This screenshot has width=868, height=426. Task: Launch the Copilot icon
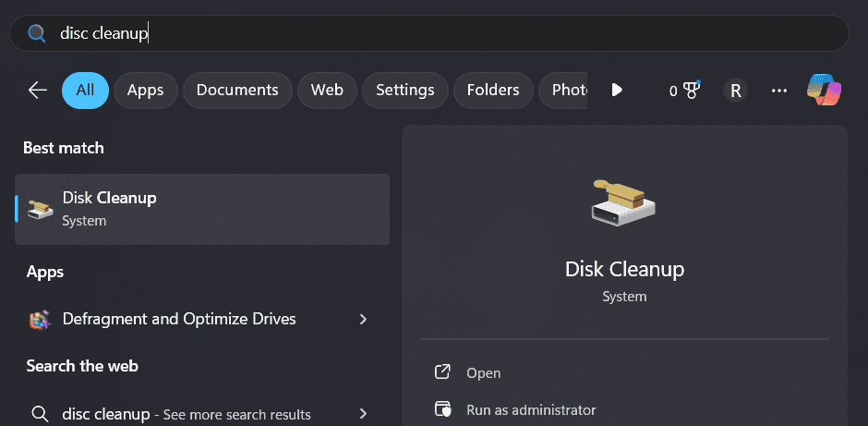tap(825, 90)
